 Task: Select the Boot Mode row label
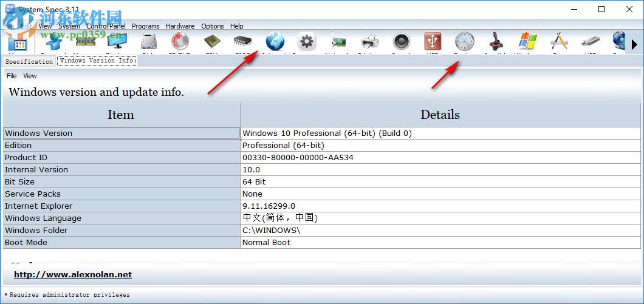[x=122, y=243]
